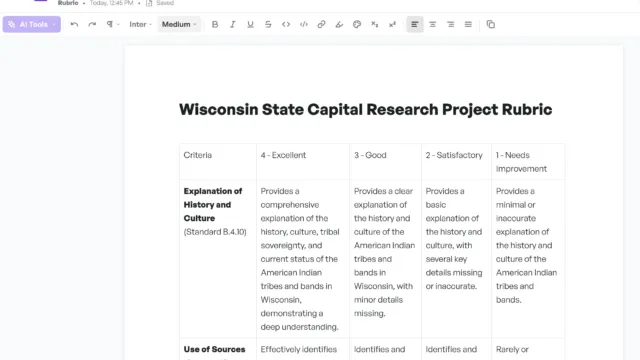Select the highlighter tool

[339, 24]
